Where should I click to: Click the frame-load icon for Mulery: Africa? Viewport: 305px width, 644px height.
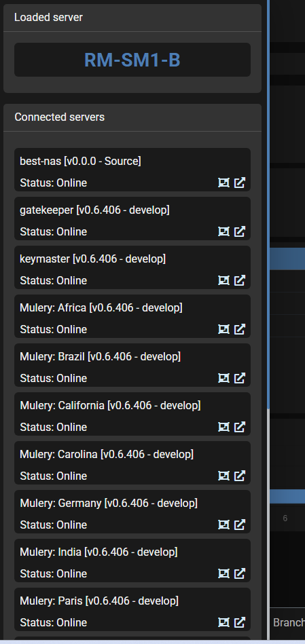point(223,329)
